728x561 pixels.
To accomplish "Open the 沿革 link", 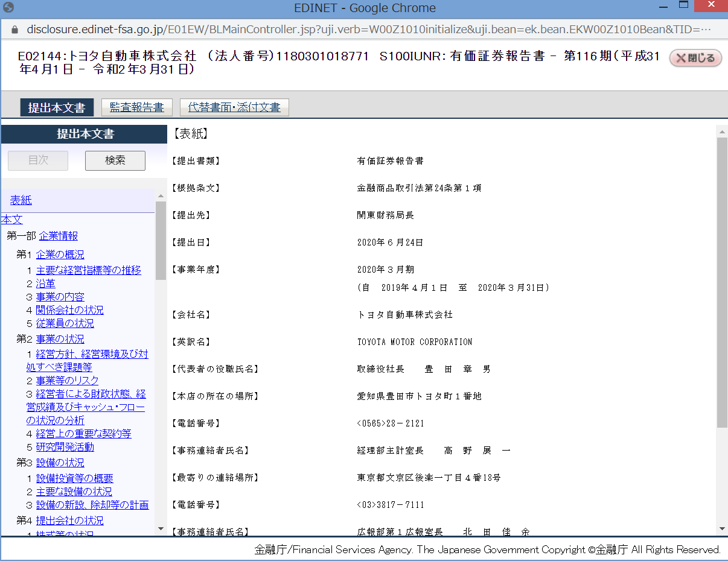I will pyautogui.click(x=46, y=284).
